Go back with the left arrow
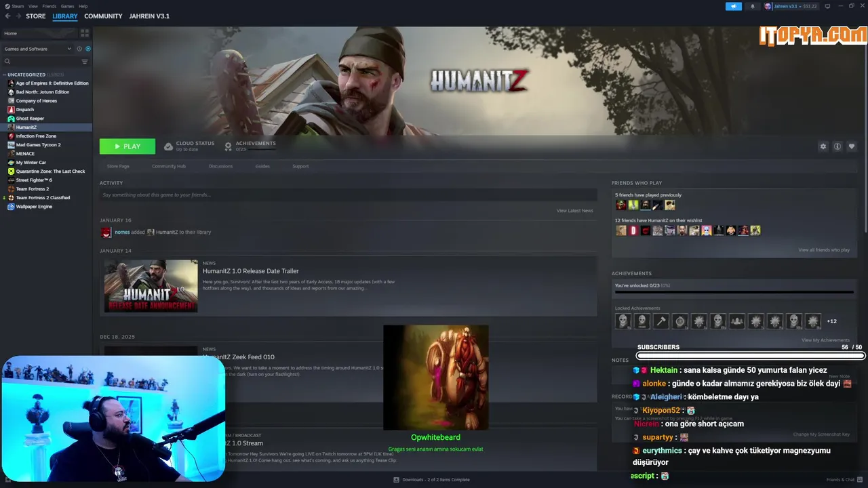Image resolution: width=868 pixels, height=488 pixels. pos(7,16)
